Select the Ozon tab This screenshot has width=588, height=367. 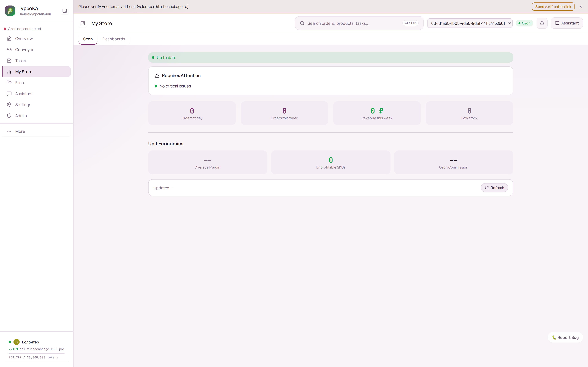[88, 39]
